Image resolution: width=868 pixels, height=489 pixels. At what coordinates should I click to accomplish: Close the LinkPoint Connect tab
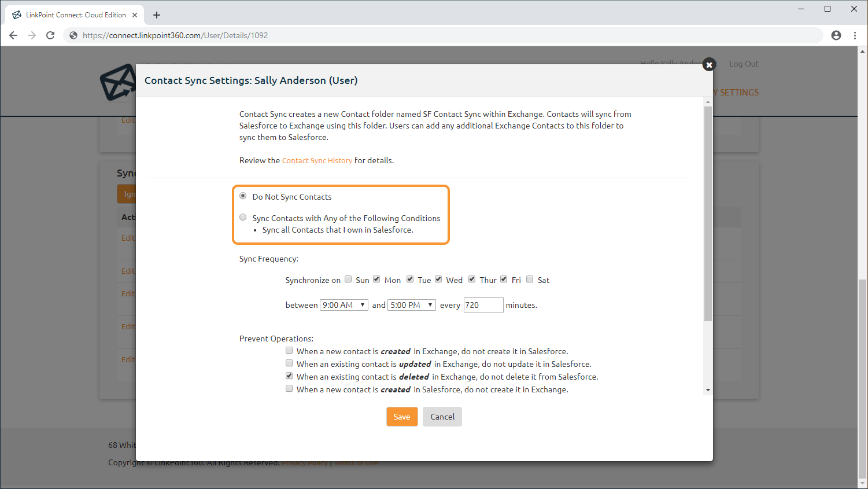(x=135, y=15)
